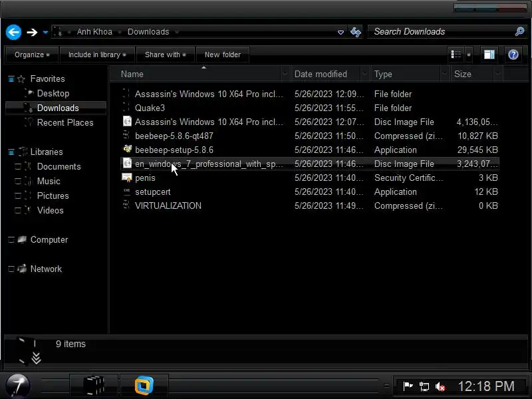
Task: Open Help with the question mark icon
Action: [x=513, y=55]
